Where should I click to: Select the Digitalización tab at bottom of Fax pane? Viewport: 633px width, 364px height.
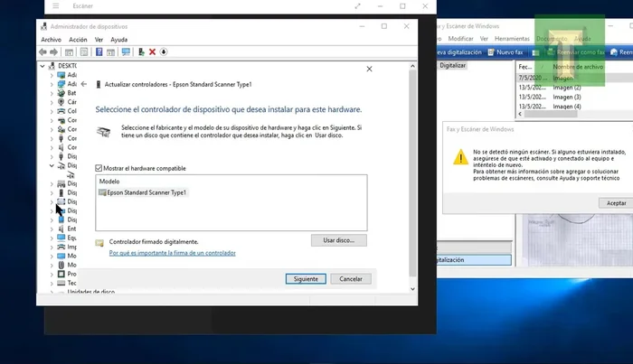pos(475,260)
